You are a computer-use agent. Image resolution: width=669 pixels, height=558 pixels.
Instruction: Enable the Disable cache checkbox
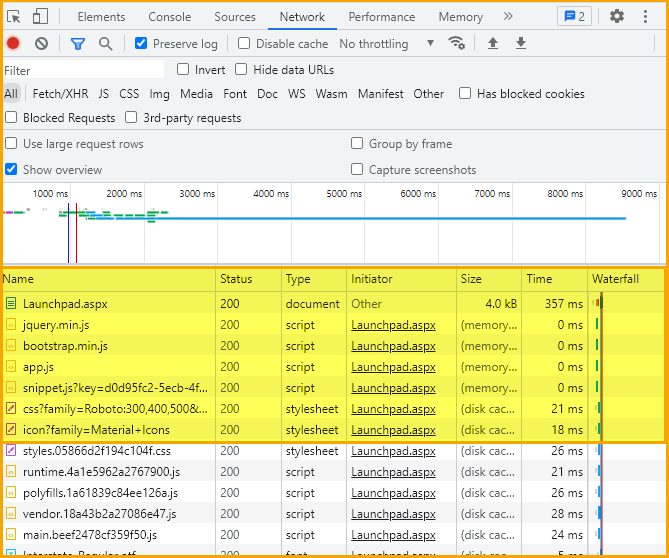pos(244,43)
